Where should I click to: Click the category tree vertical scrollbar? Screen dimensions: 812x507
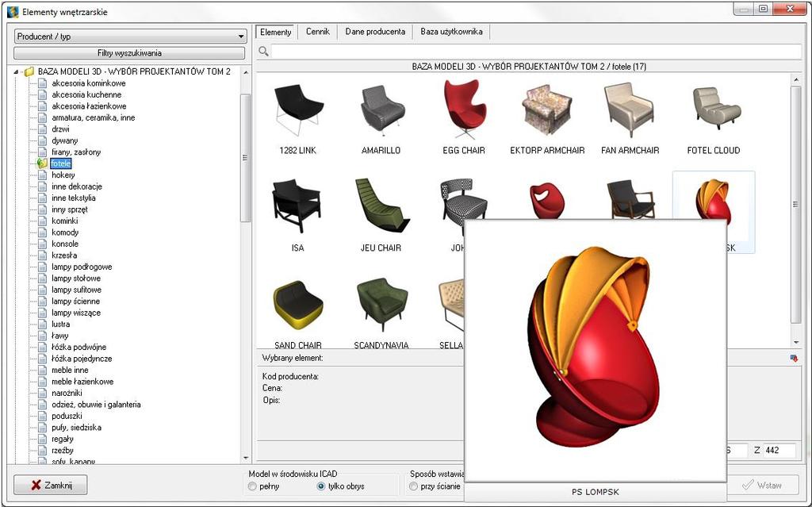point(246,158)
